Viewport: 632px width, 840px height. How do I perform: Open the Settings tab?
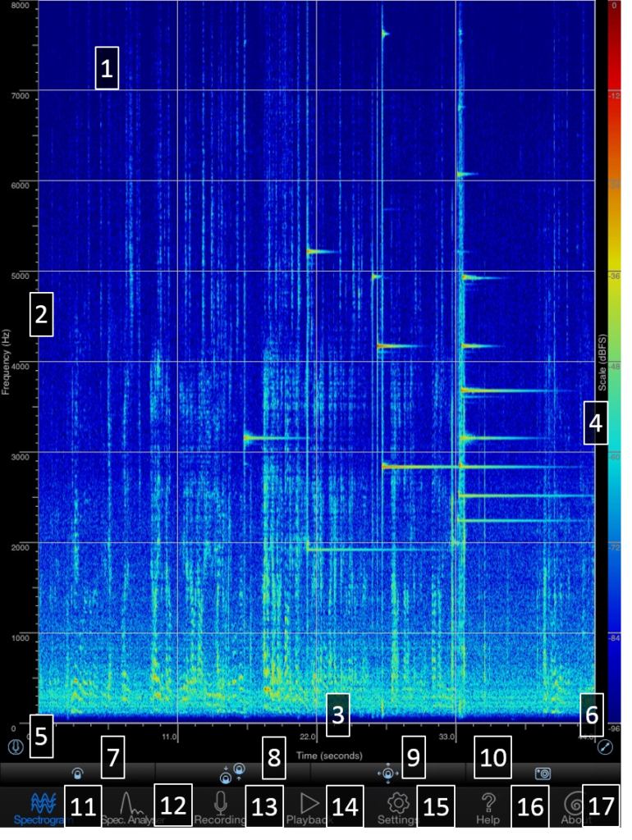[398, 808]
